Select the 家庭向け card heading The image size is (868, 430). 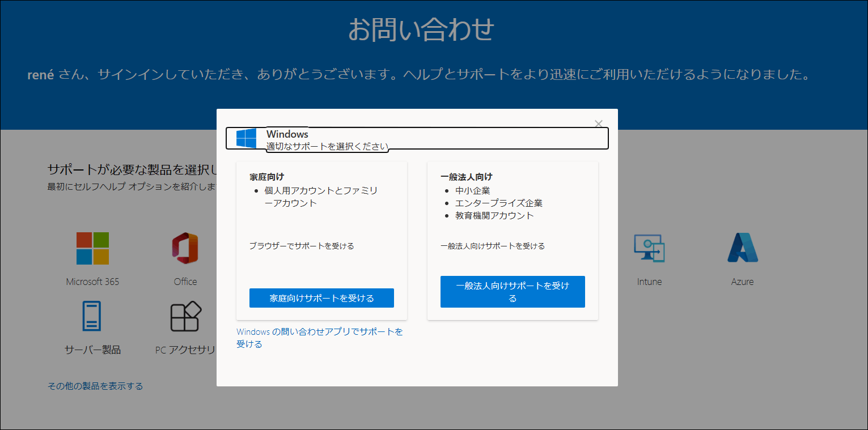pyautogui.click(x=266, y=177)
